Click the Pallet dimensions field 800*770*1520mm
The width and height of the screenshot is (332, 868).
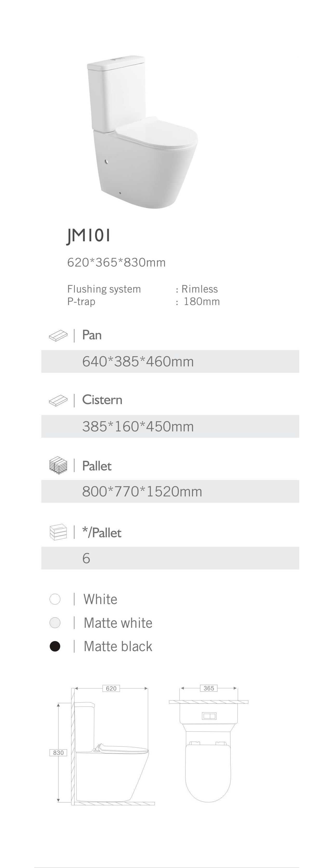[x=142, y=492]
